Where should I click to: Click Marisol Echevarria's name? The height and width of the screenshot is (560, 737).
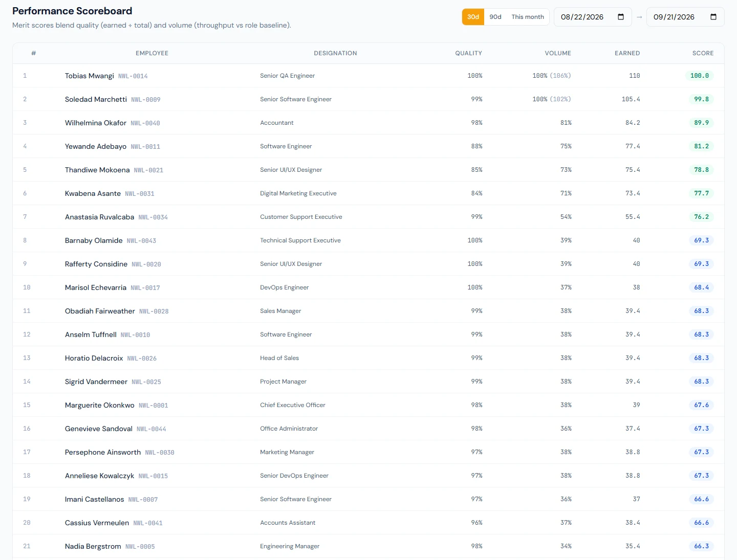click(96, 287)
